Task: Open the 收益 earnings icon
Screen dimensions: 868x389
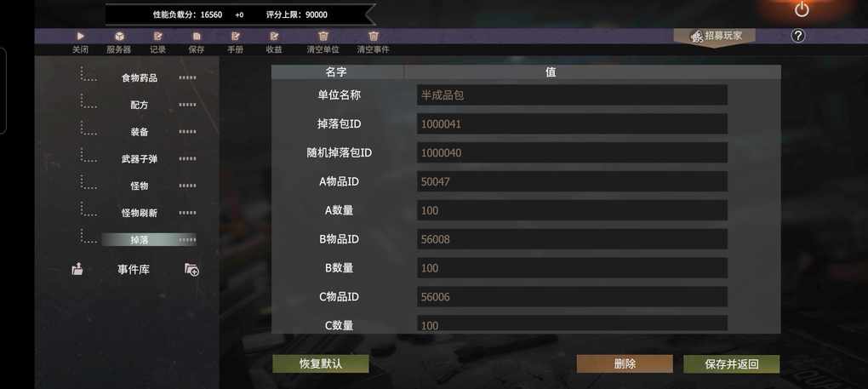Action: point(274,36)
